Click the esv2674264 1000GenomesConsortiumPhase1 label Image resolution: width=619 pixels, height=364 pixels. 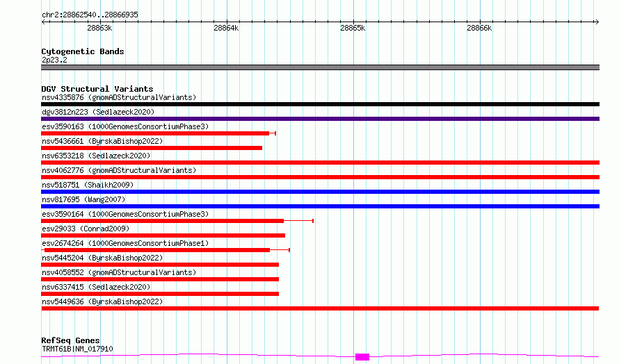125,243
